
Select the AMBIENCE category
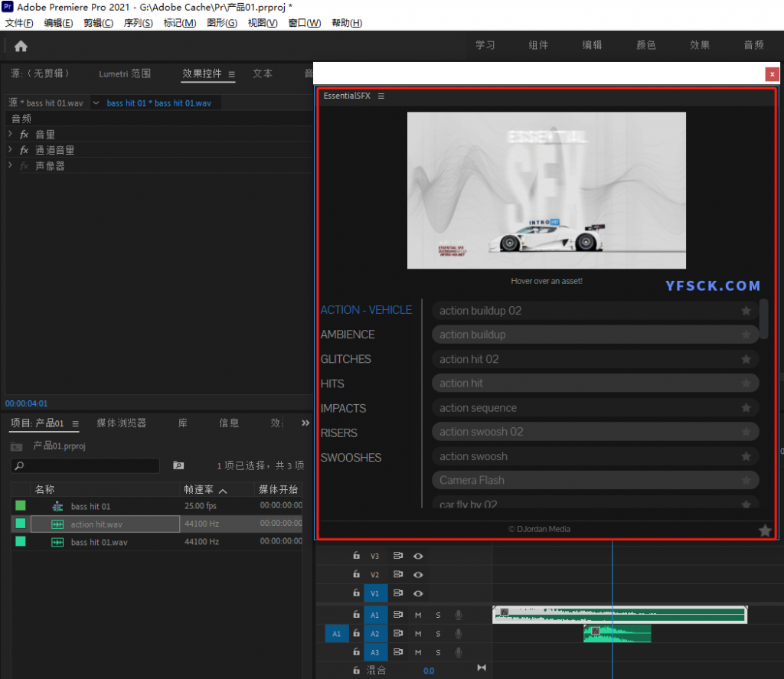(x=348, y=335)
